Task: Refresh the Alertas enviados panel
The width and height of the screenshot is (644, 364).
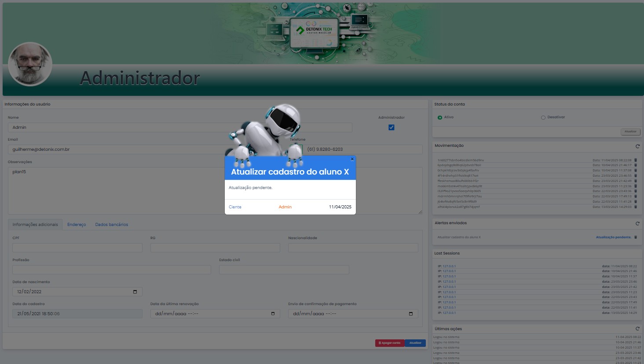Action: pyautogui.click(x=637, y=223)
